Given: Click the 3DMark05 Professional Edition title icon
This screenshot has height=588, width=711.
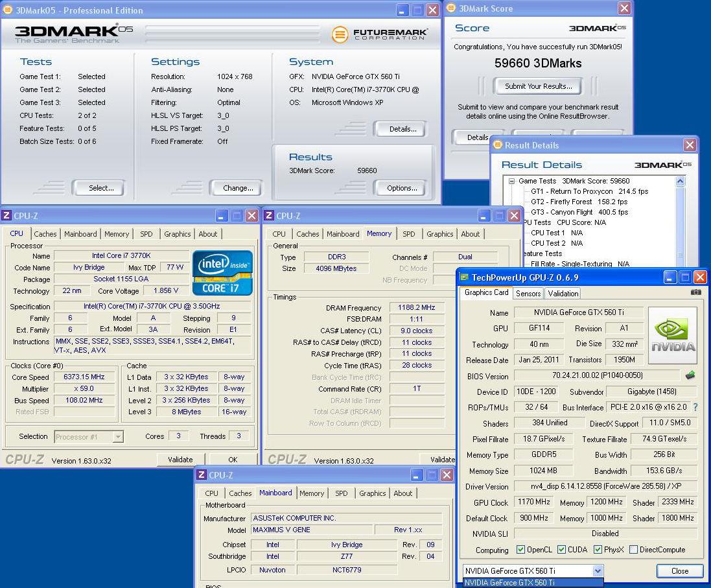Looking at the screenshot, I should point(8,10).
